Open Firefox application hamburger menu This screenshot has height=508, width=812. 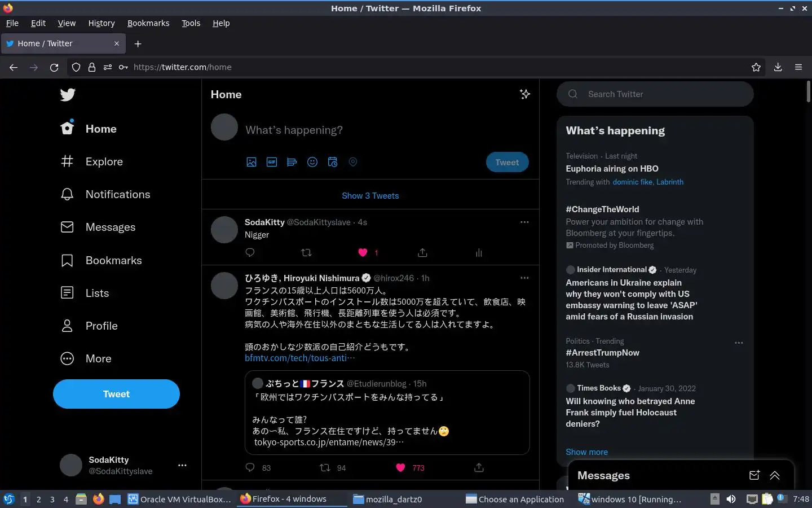coord(798,67)
